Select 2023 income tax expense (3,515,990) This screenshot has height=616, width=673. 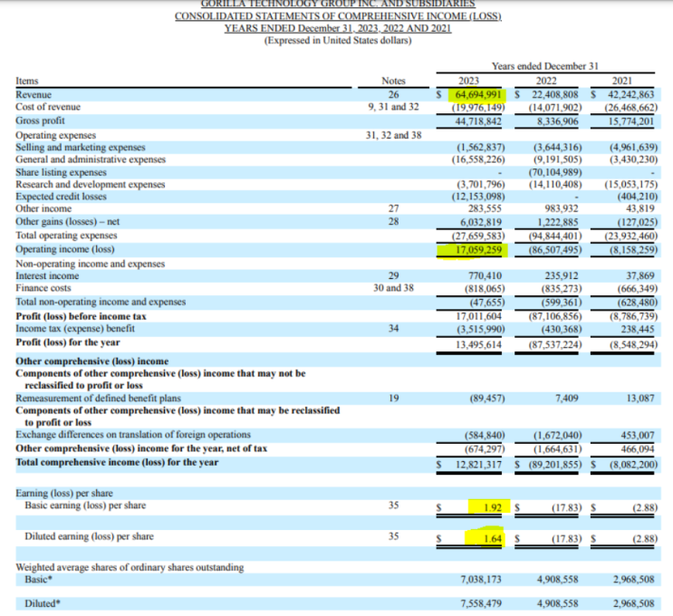click(481, 329)
